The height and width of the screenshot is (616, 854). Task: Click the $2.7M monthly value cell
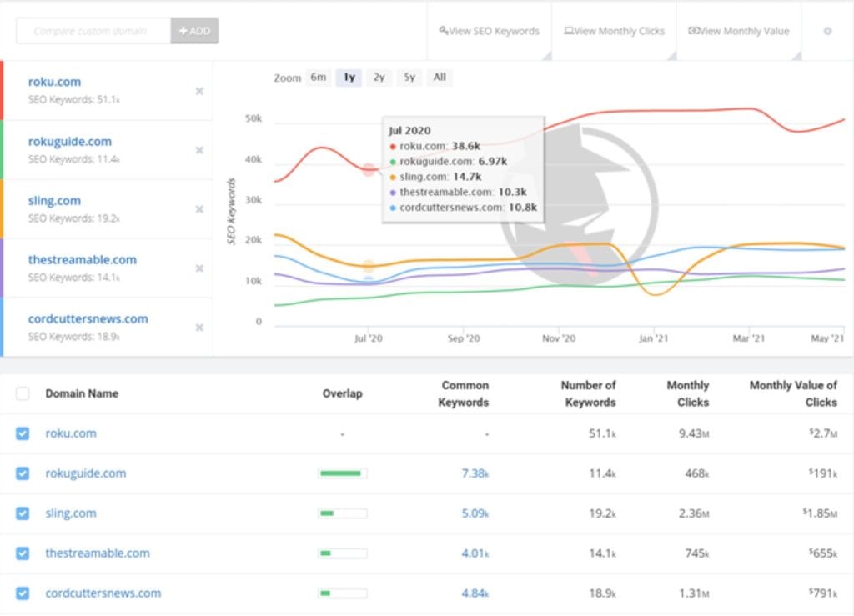point(823,433)
